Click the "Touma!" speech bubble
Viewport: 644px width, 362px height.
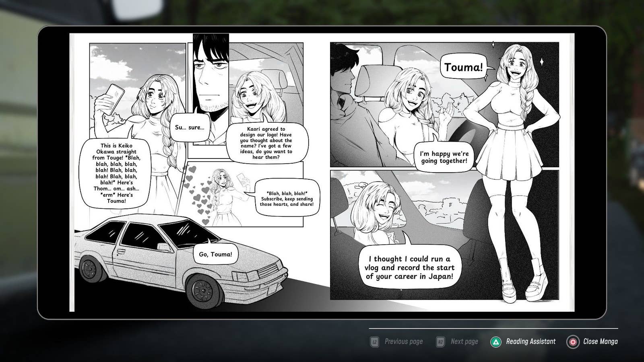[463, 67]
